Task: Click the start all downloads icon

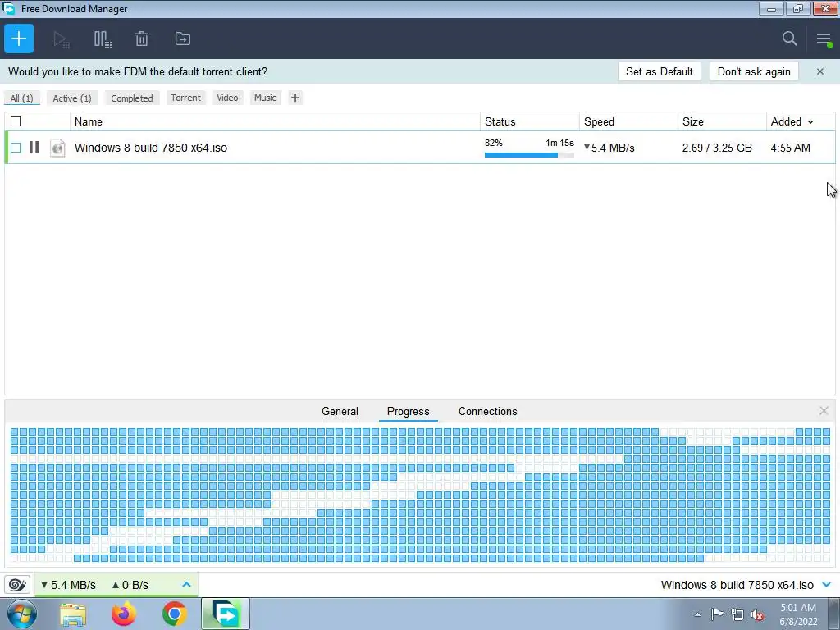Action: coord(61,39)
